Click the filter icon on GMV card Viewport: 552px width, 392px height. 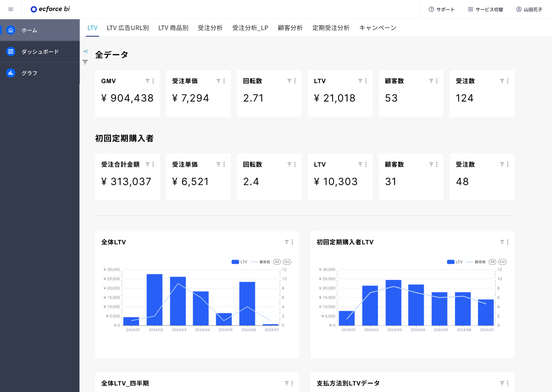pyautogui.click(x=148, y=81)
